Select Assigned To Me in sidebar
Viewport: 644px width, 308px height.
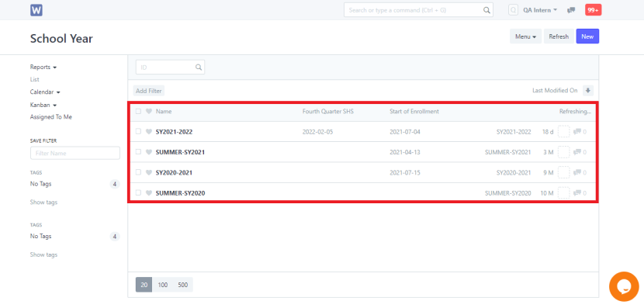click(51, 117)
